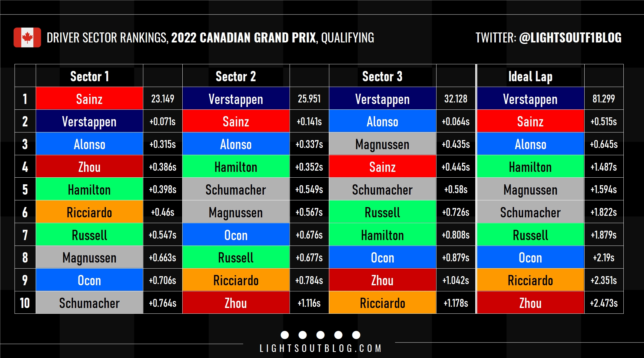Click the red Sainz cell in Sector 1

click(x=89, y=99)
